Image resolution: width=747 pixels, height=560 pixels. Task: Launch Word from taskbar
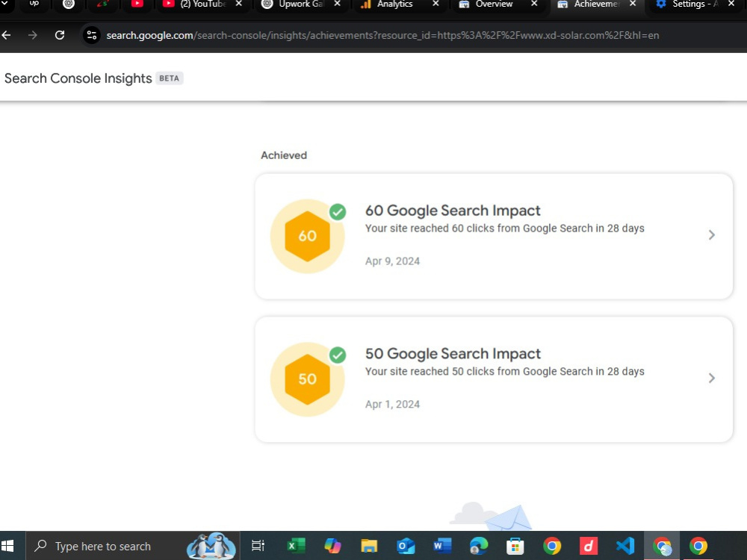(442, 546)
